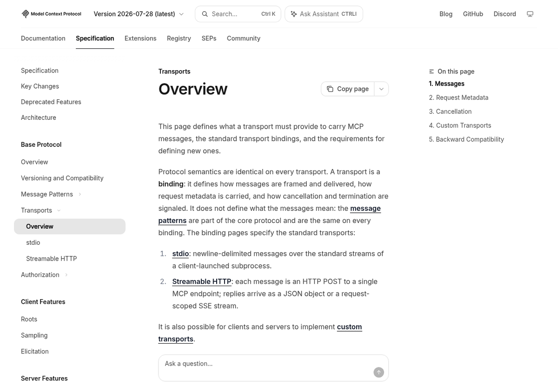The image size is (558, 392).
Task: Open the Documentation tab
Action: coord(43,38)
